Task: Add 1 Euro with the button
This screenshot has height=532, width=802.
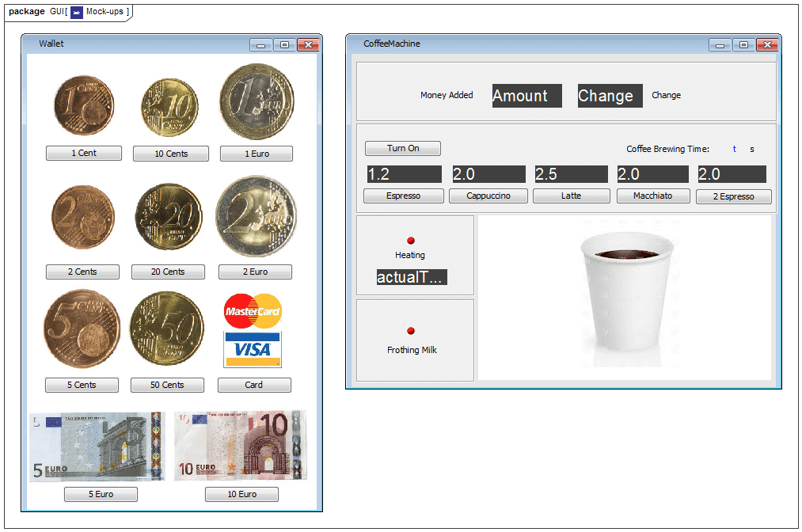Action: pyautogui.click(x=257, y=154)
